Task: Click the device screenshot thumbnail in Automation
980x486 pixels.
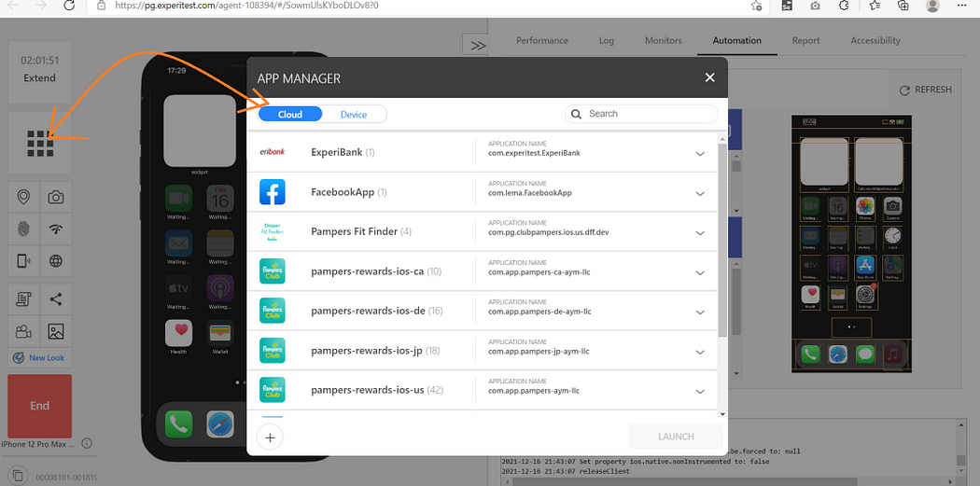Action: 851,243
